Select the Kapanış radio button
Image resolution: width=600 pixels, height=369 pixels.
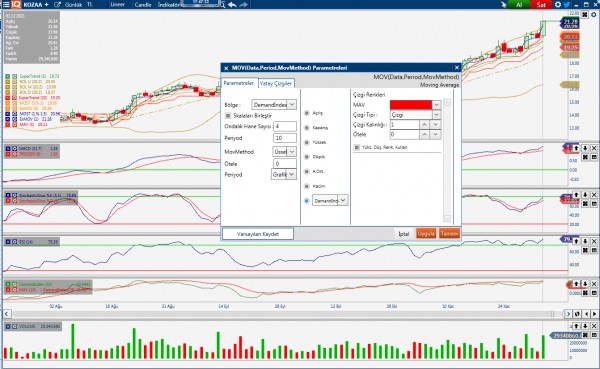click(x=307, y=127)
